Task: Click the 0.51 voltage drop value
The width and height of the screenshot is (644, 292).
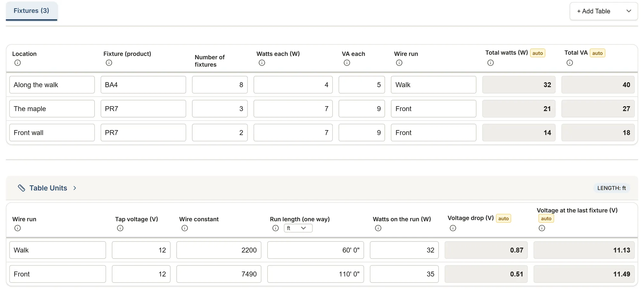Action: (486, 274)
